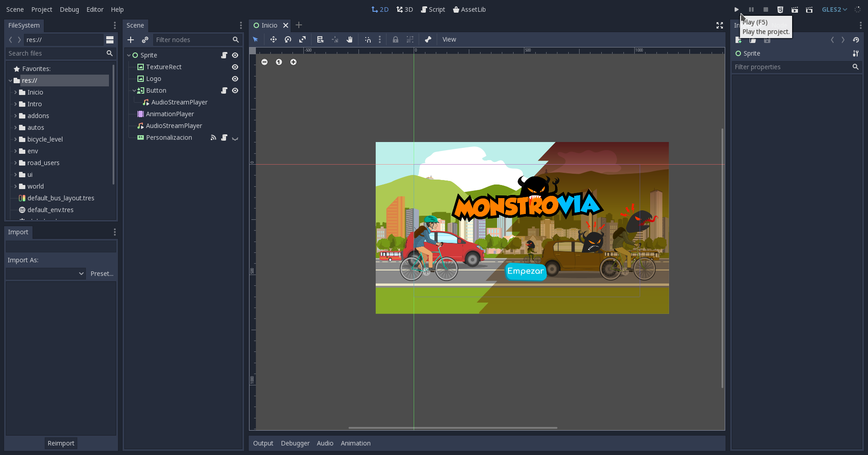Image resolution: width=868 pixels, height=455 pixels.
Task: Select the Rotate Mode tool
Action: click(288, 39)
